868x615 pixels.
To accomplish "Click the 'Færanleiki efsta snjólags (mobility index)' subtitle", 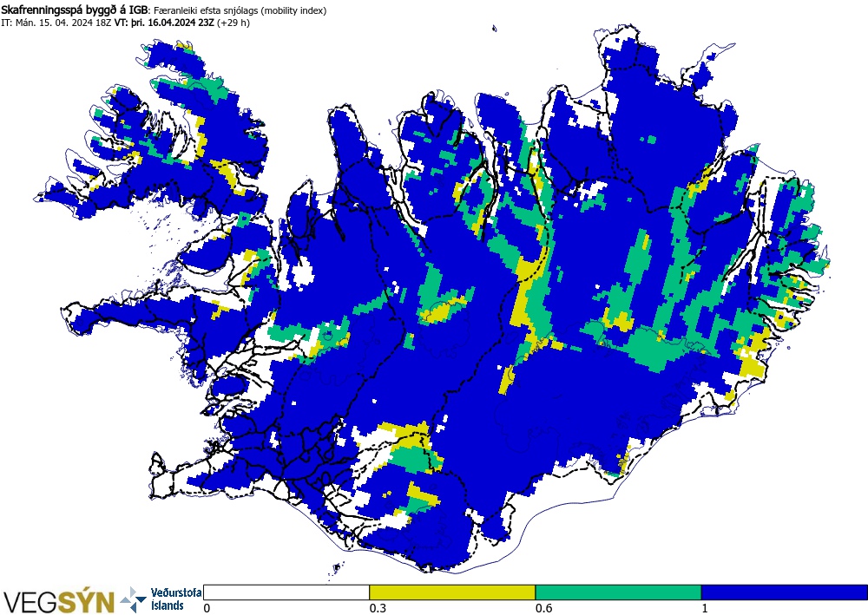I will pyautogui.click(x=240, y=10).
